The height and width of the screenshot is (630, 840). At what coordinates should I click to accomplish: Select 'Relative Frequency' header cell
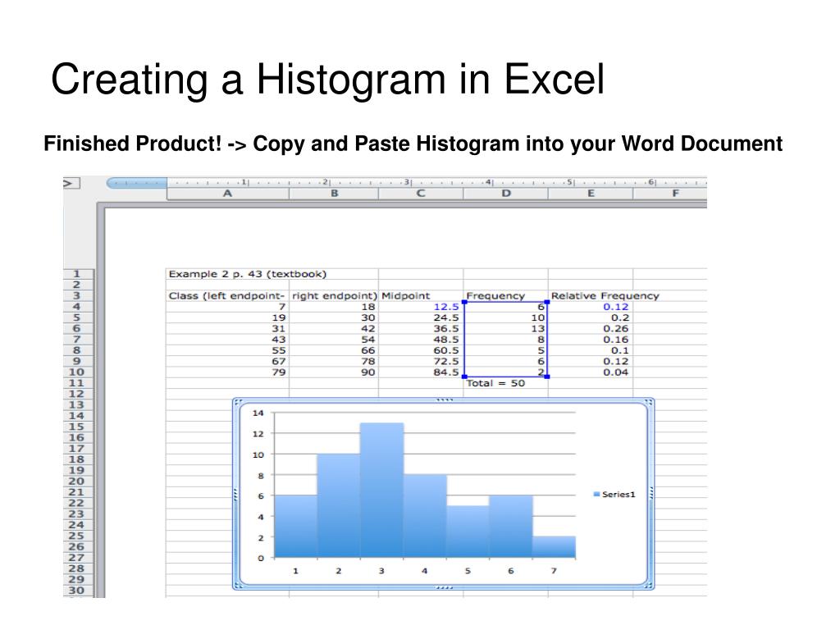pos(605,295)
